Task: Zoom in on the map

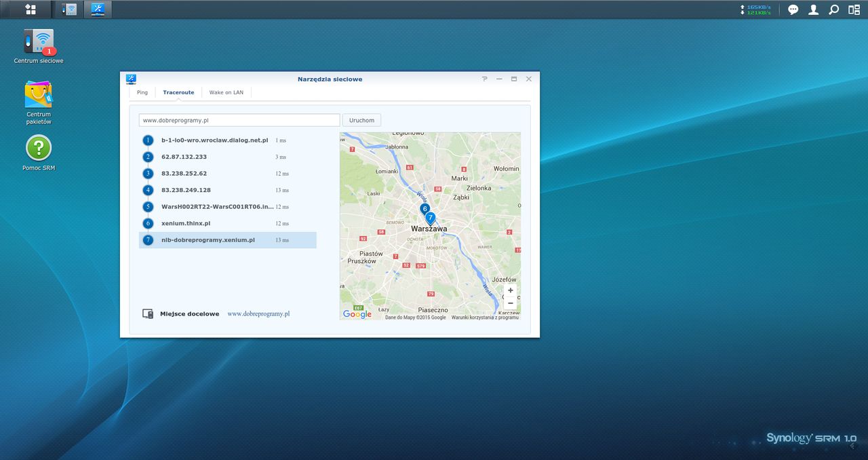Action: [510, 290]
